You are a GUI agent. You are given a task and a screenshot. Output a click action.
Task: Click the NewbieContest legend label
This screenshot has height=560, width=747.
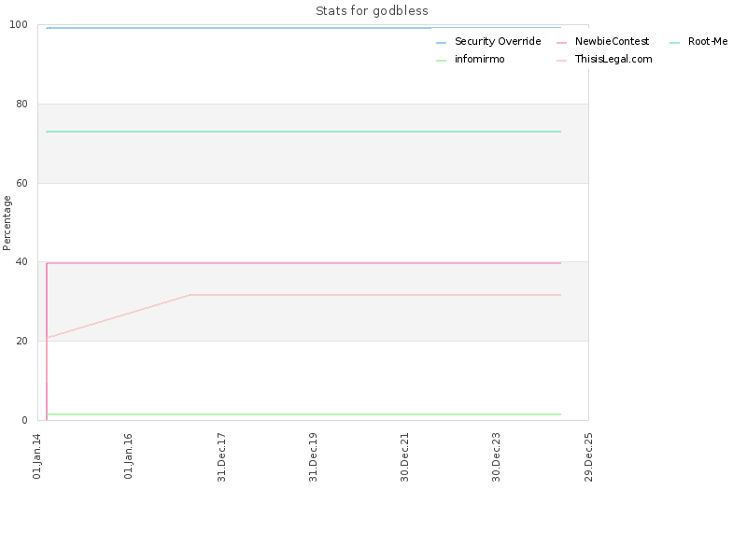click(x=612, y=41)
